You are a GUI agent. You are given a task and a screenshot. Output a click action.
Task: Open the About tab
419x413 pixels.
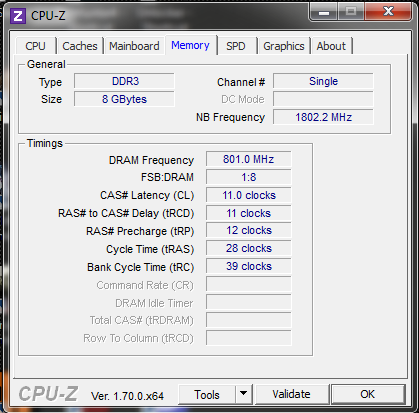tap(331, 46)
